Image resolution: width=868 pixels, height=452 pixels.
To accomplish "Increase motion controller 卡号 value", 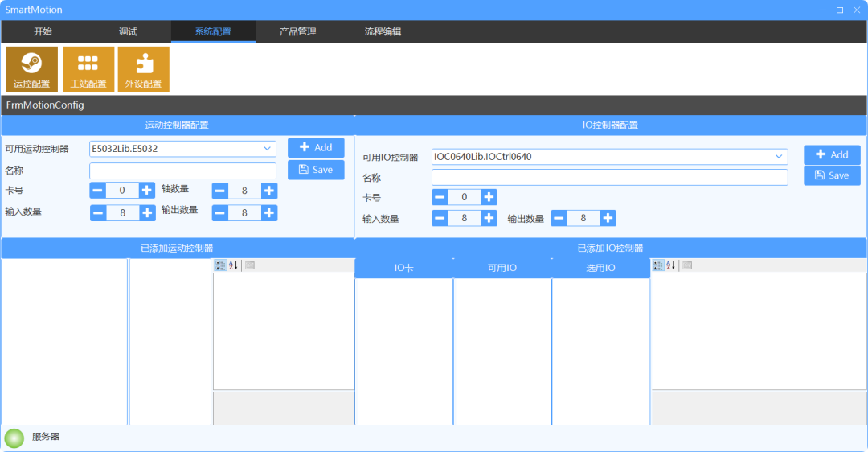I will (x=147, y=191).
